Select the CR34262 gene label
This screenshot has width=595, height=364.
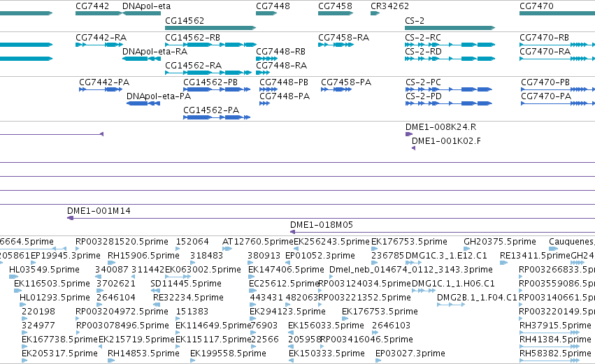point(389,6)
